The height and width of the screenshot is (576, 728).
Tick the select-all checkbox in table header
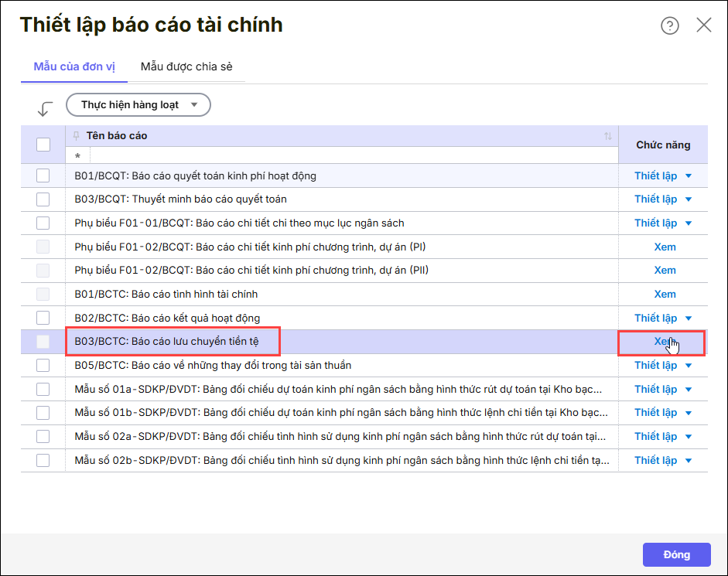point(43,145)
